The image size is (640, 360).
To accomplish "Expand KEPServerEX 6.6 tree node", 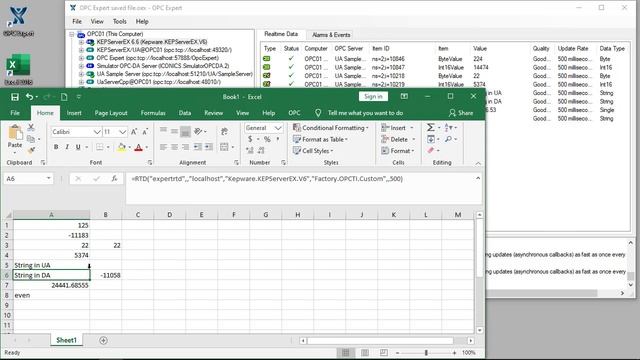I will 81,42.
